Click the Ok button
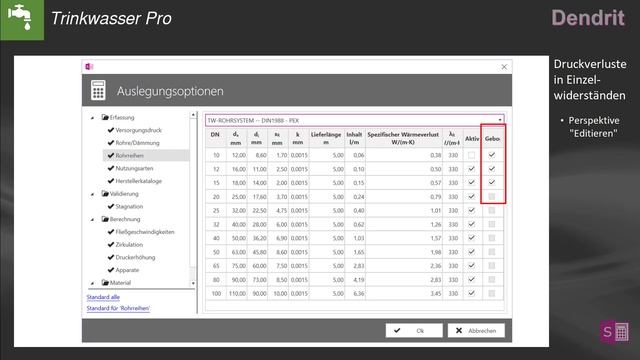The width and height of the screenshot is (640, 360). tap(414, 330)
